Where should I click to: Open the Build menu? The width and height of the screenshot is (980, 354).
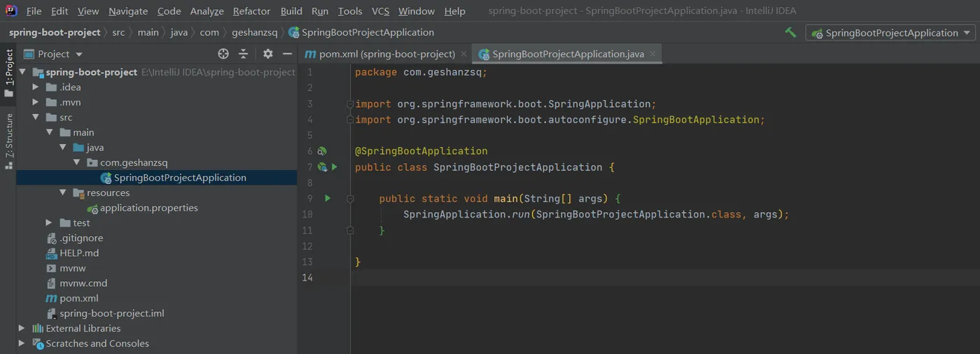click(291, 11)
